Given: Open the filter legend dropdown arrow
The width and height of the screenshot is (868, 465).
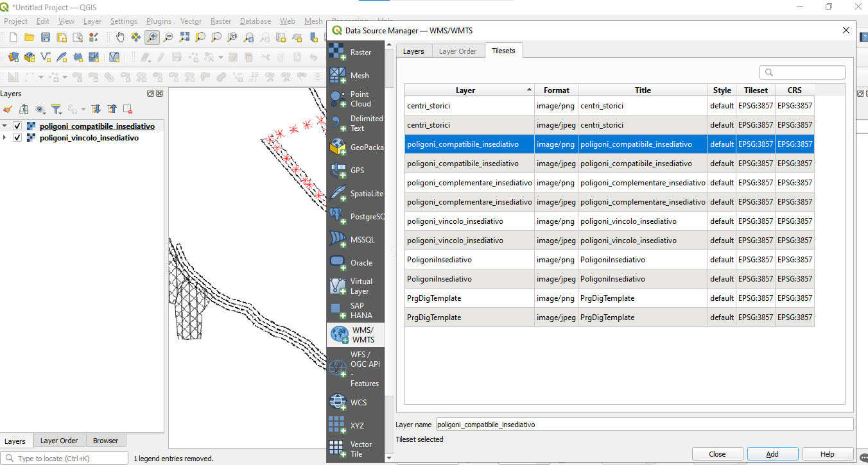Looking at the screenshot, I should tap(60, 113).
